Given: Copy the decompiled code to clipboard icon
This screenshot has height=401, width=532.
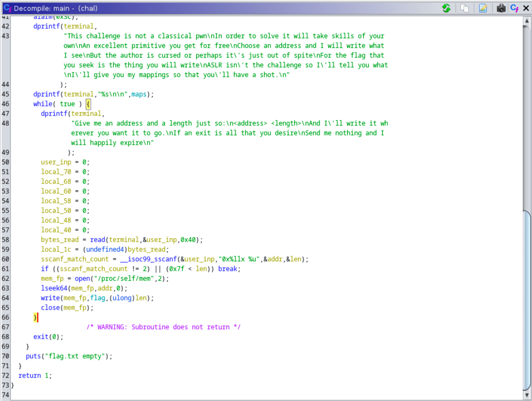Looking at the screenshot, I should (x=465, y=8).
